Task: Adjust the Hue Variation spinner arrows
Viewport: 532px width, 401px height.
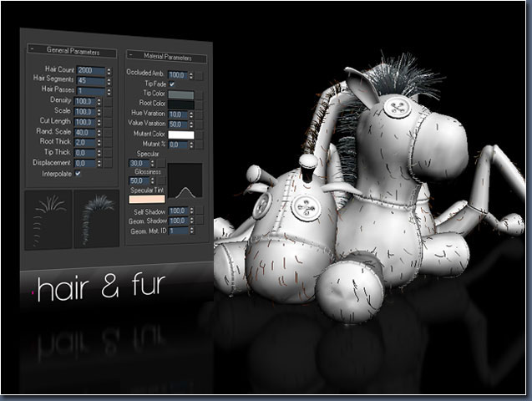Action: click(x=191, y=115)
